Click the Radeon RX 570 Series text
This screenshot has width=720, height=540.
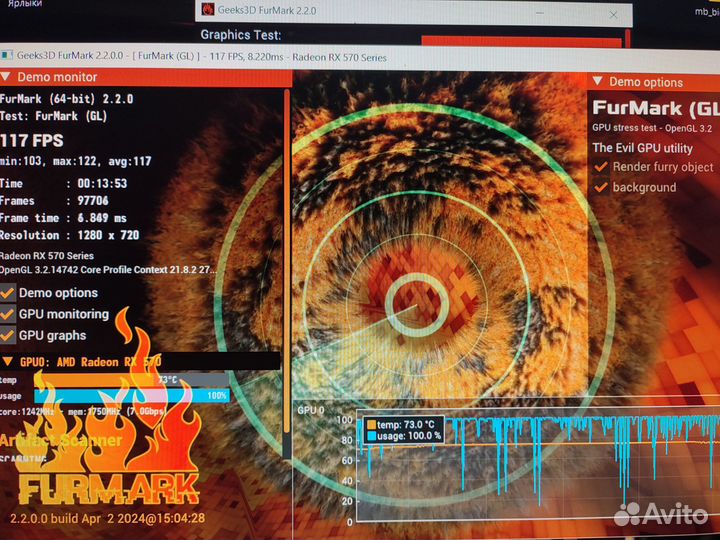46,256
